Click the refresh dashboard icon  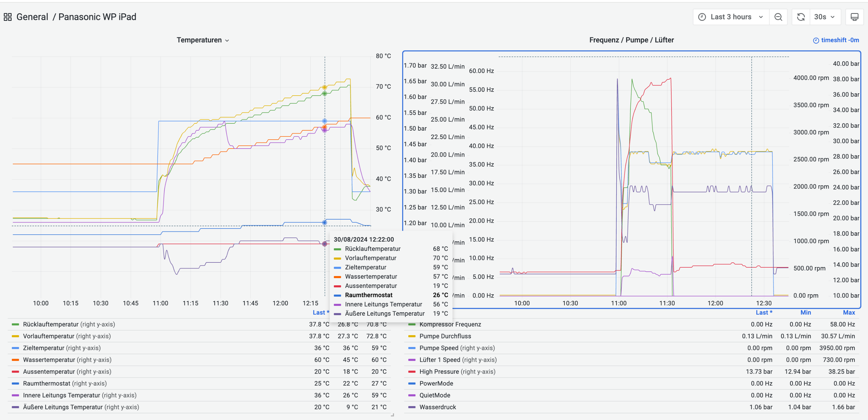click(801, 17)
